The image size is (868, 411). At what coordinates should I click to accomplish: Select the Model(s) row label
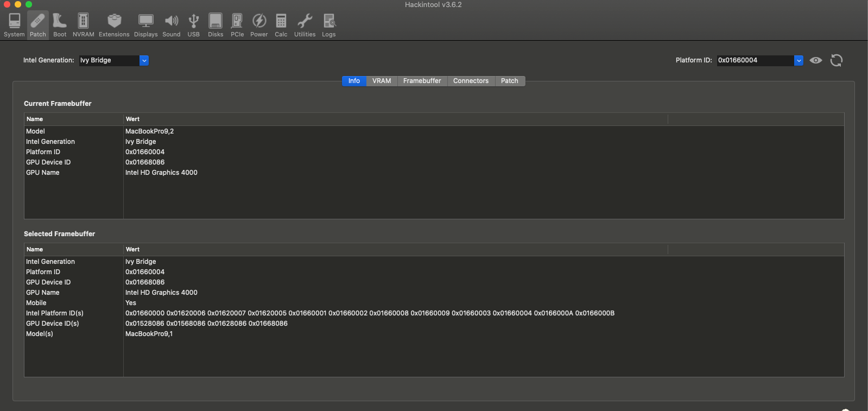click(40, 334)
